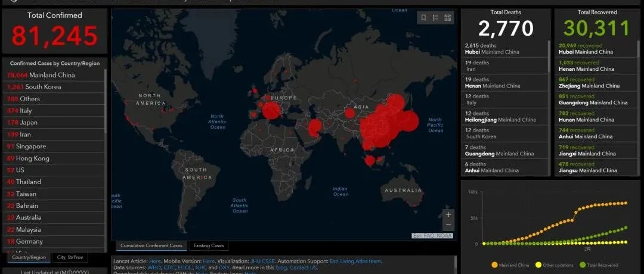Select Singapore in country list
This screenshot has height=274, width=644.
click(x=54, y=147)
